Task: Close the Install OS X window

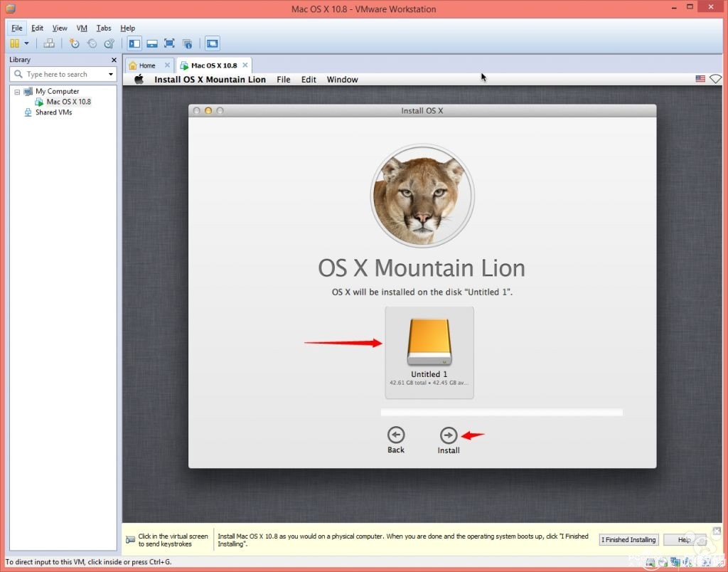Action: coord(196,110)
